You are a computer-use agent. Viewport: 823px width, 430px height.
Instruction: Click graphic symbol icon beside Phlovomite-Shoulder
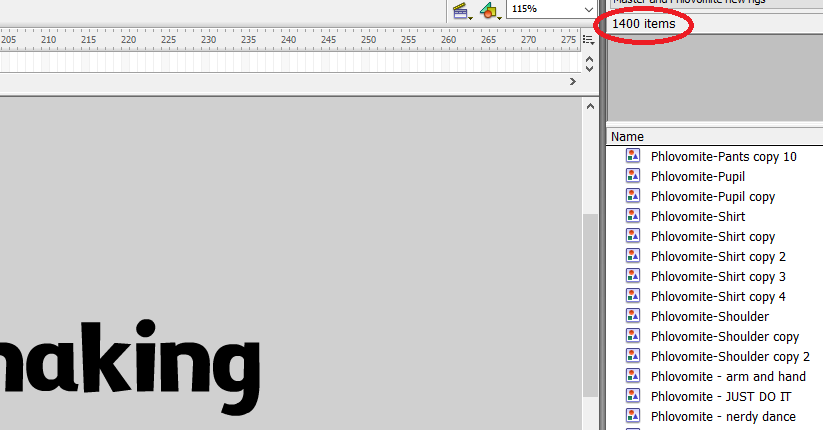point(633,315)
